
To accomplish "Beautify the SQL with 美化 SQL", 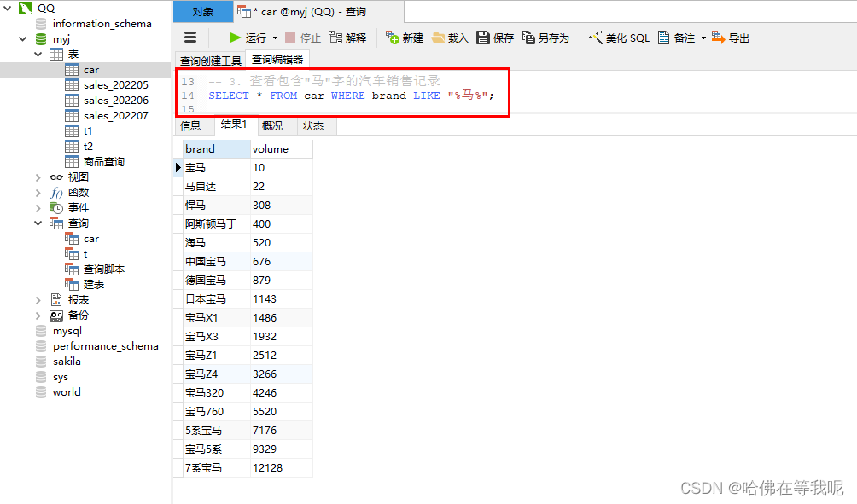I will click(619, 38).
